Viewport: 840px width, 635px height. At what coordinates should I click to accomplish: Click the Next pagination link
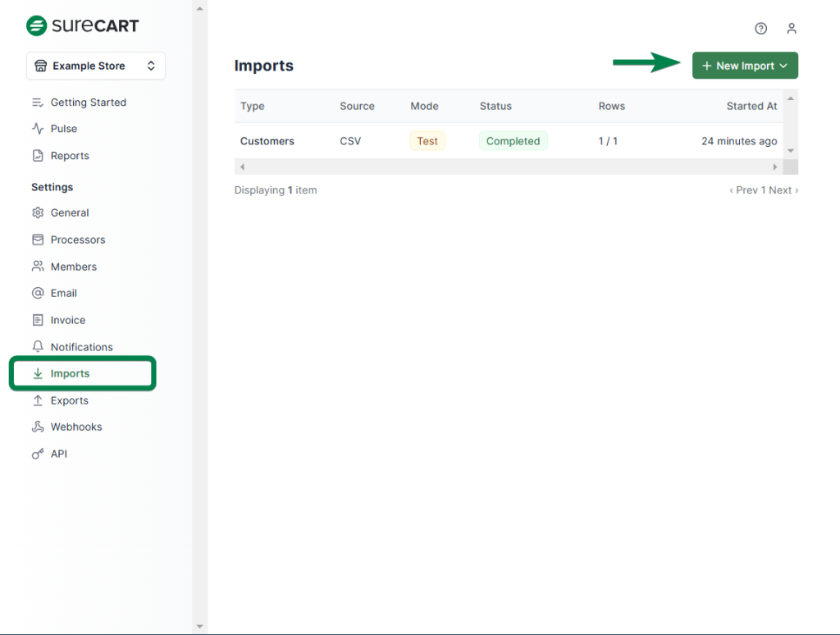tap(783, 190)
